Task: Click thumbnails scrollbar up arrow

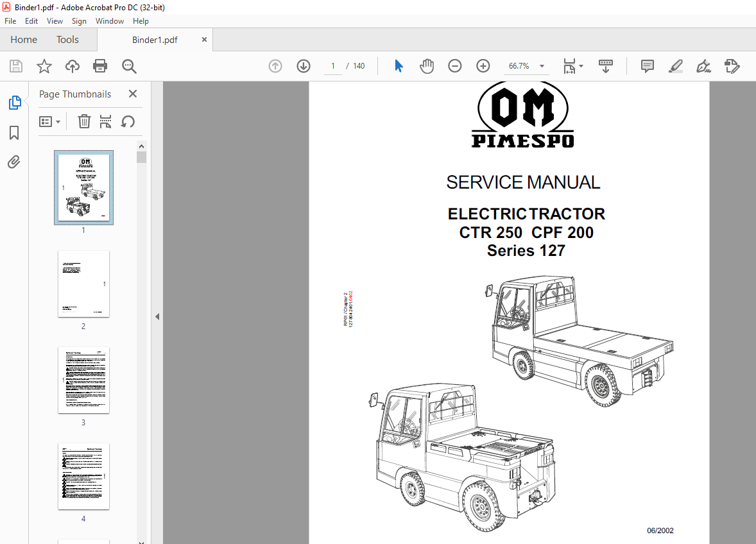Action: coord(141,146)
